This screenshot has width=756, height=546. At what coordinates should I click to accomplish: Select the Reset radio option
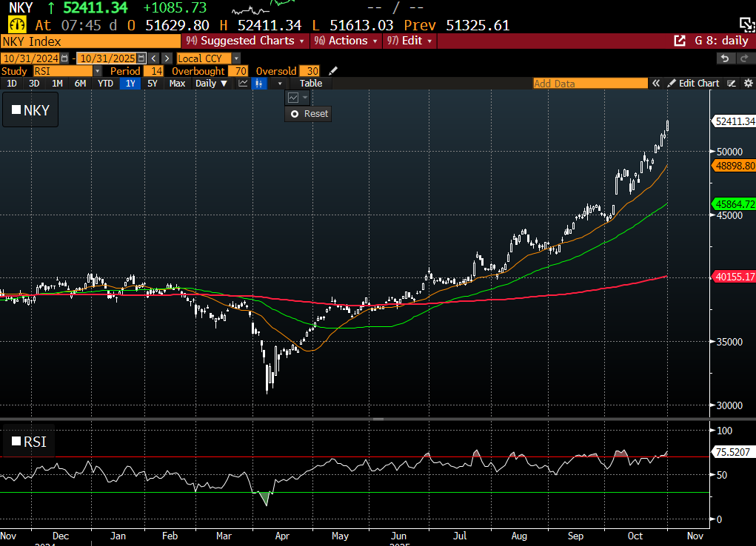(x=295, y=114)
